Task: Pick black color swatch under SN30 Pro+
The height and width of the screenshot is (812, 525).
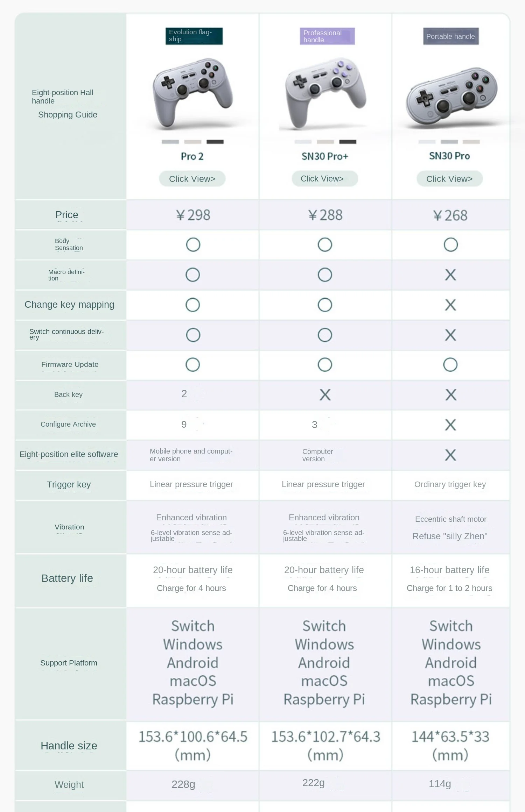Action: 348,142
